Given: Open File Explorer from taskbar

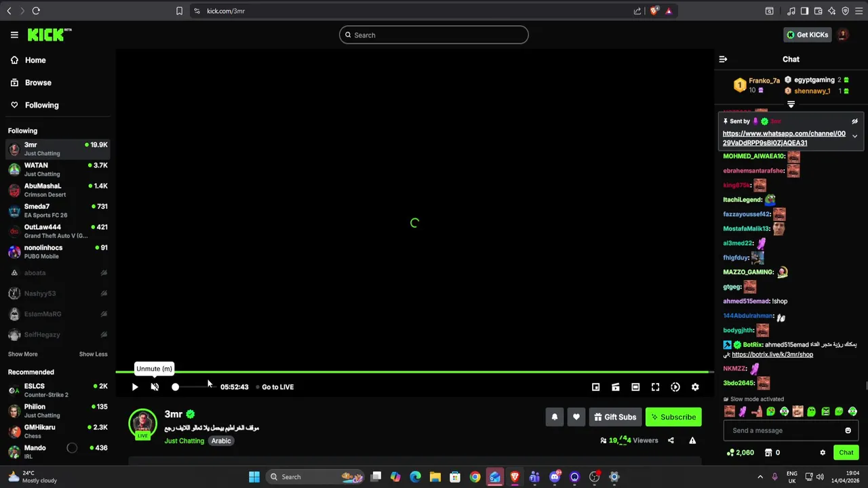Looking at the screenshot, I should [435, 476].
